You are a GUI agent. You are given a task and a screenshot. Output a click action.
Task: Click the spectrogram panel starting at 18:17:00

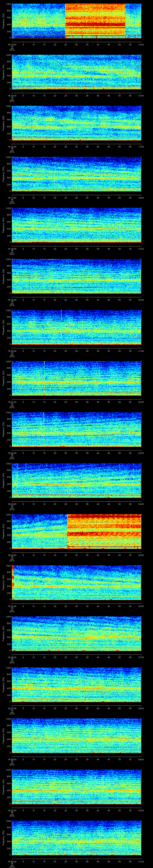coord(77,174)
